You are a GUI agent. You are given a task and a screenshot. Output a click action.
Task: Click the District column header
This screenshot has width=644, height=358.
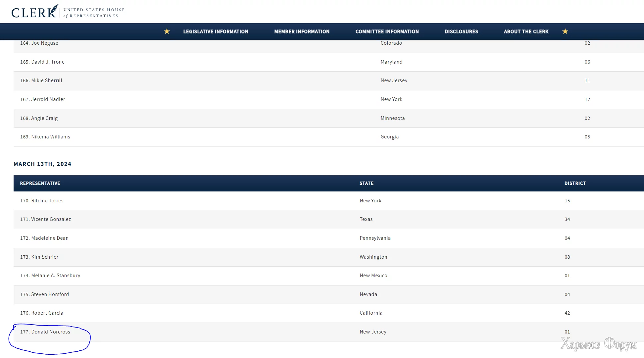pyautogui.click(x=575, y=183)
